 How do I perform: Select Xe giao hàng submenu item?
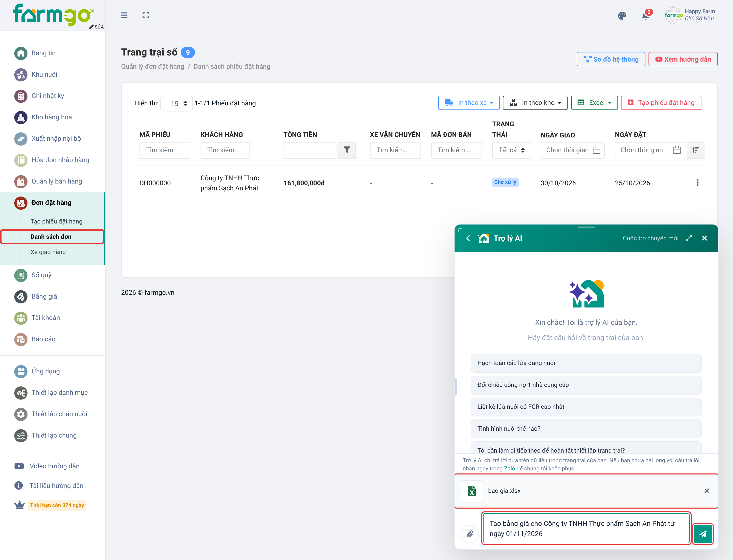tap(48, 252)
